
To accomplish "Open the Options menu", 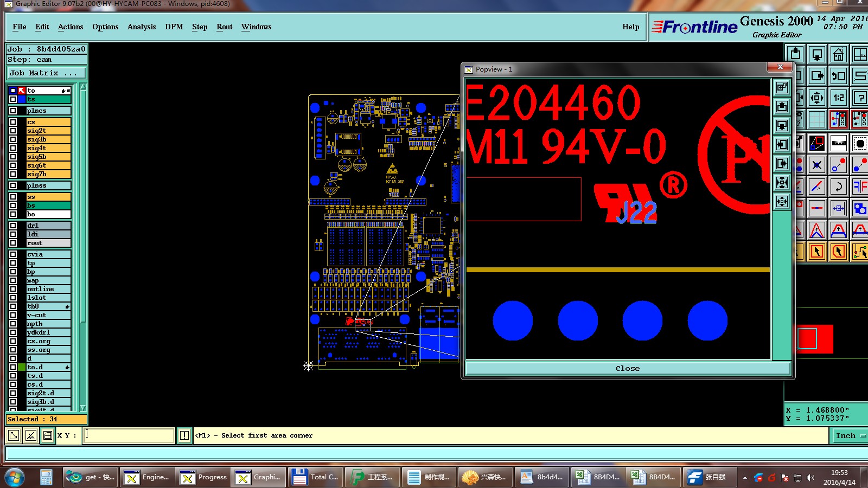I will [105, 27].
